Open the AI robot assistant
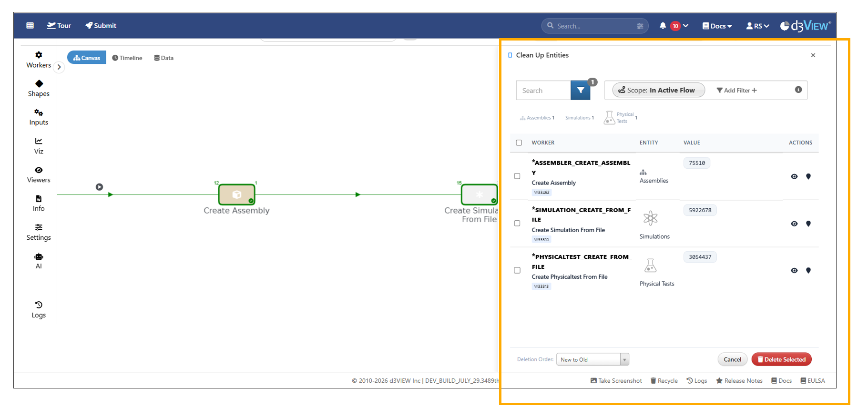 tap(39, 261)
